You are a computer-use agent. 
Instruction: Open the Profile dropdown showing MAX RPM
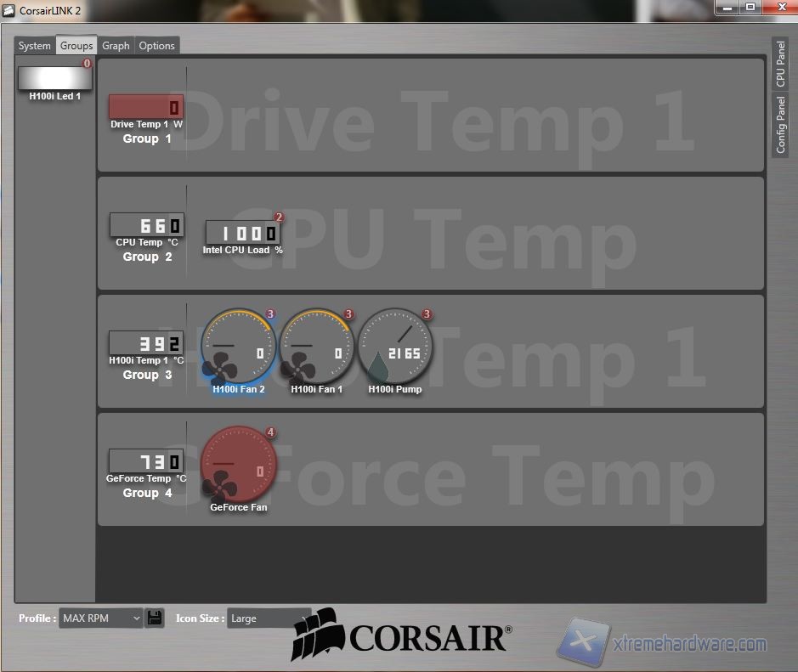pyautogui.click(x=101, y=618)
